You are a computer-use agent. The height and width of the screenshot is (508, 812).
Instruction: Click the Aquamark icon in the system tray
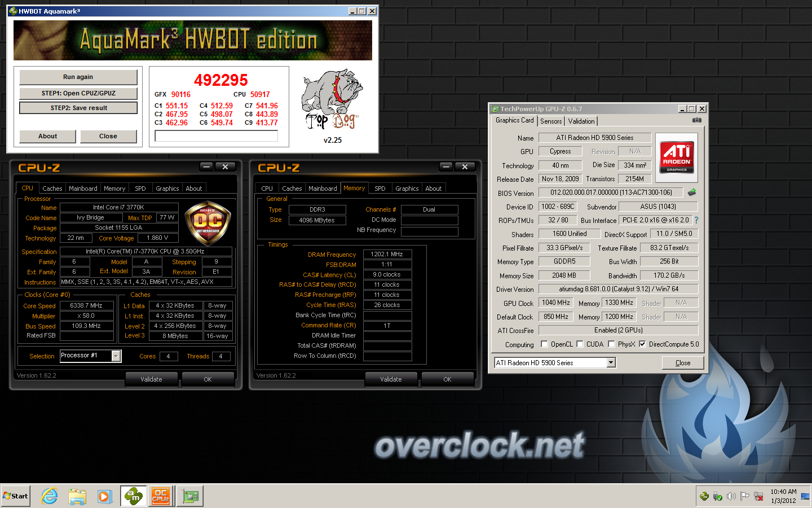click(x=704, y=496)
